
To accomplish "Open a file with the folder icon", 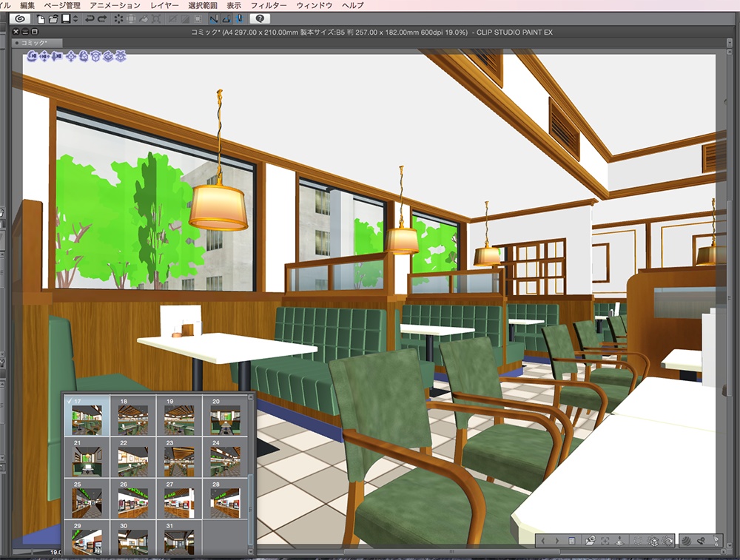I will (x=53, y=19).
